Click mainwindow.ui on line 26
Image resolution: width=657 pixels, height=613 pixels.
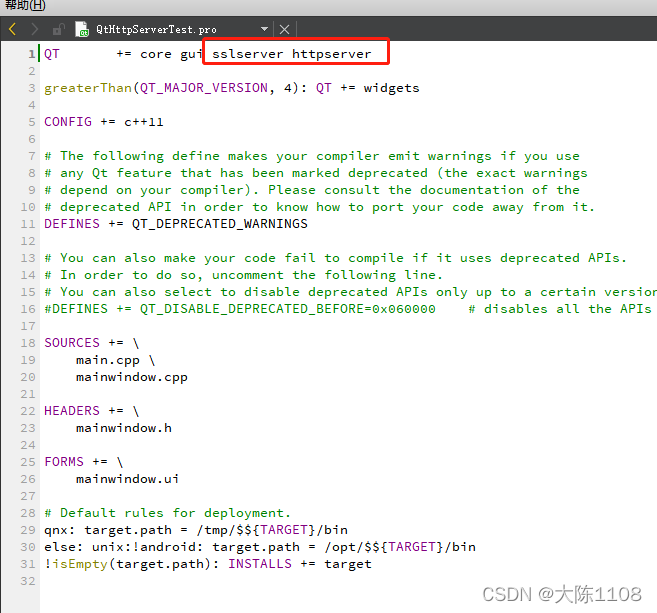(127, 479)
